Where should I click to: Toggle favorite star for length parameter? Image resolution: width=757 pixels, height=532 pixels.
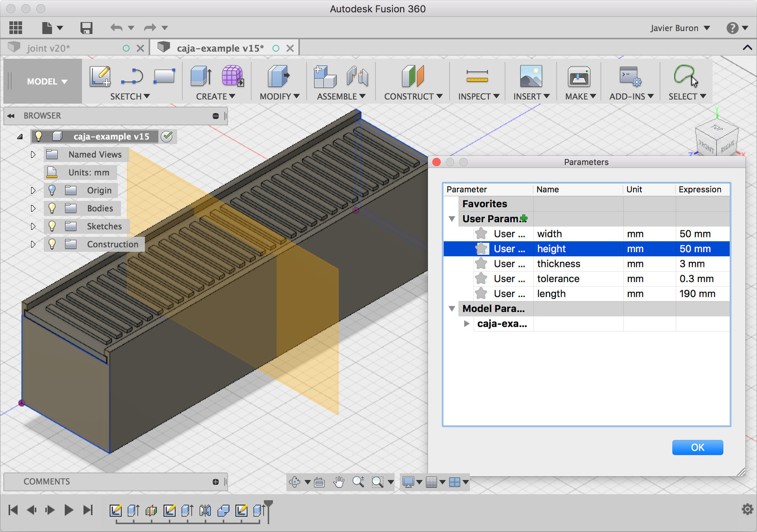tap(481, 293)
